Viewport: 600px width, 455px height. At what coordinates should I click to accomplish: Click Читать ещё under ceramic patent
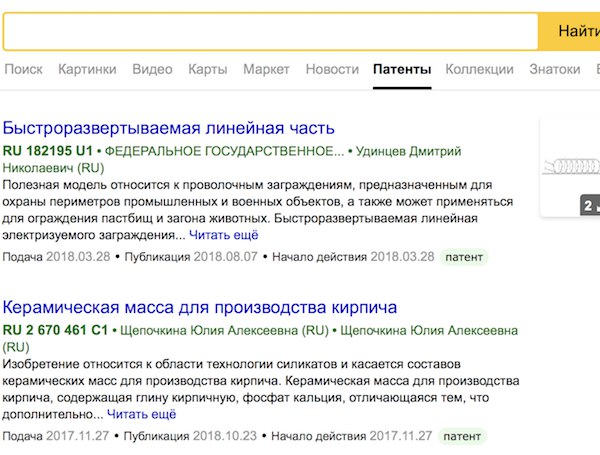[141, 414]
